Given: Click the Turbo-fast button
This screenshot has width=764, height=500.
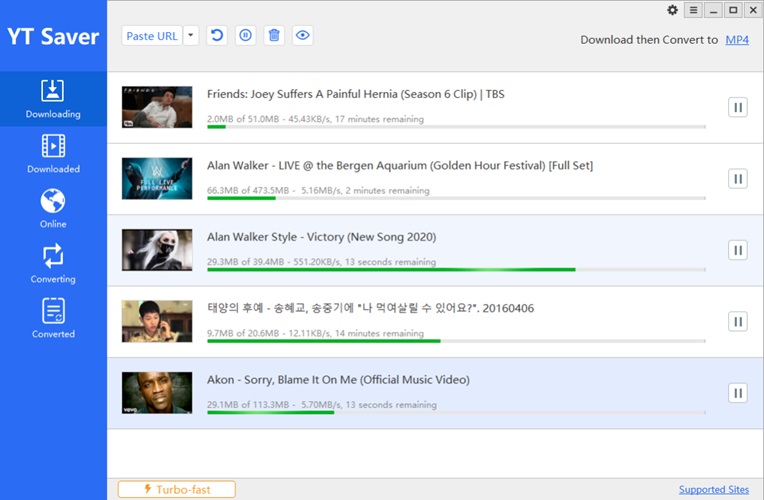Looking at the screenshot, I should point(176,489).
